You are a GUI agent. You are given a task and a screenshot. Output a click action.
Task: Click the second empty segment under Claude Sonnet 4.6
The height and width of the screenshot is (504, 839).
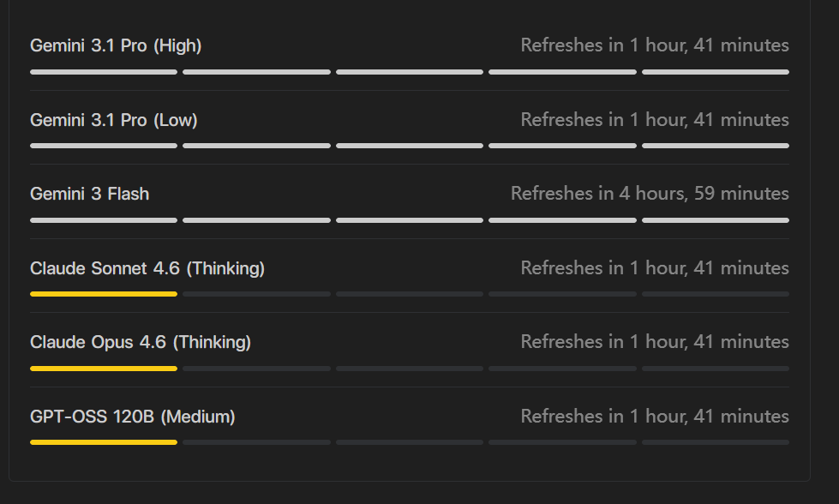coord(410,294)
